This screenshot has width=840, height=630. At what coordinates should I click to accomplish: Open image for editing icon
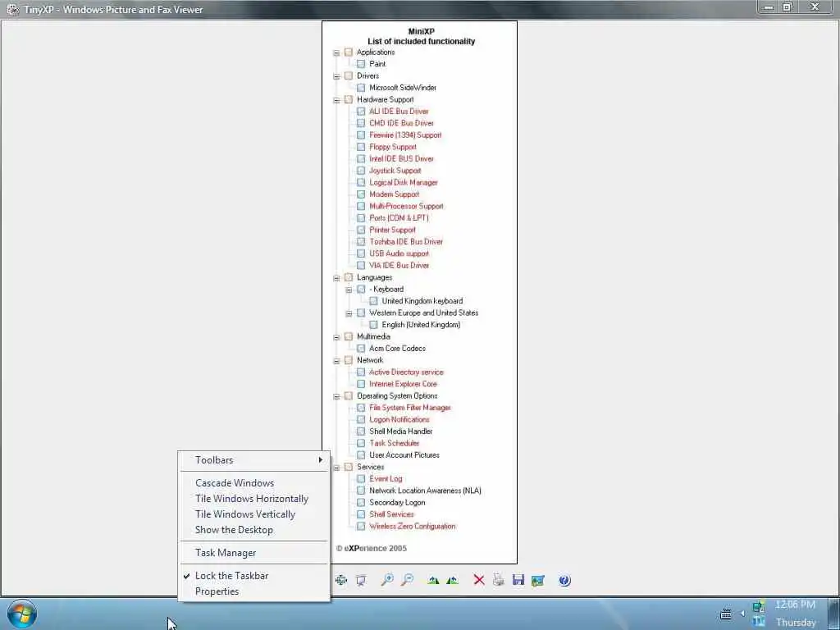pos(538,580)
